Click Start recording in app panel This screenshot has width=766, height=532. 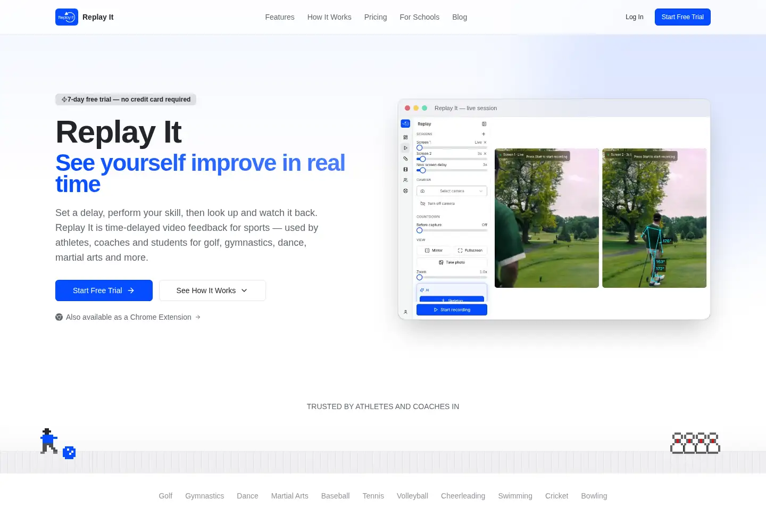coord(452,310)
